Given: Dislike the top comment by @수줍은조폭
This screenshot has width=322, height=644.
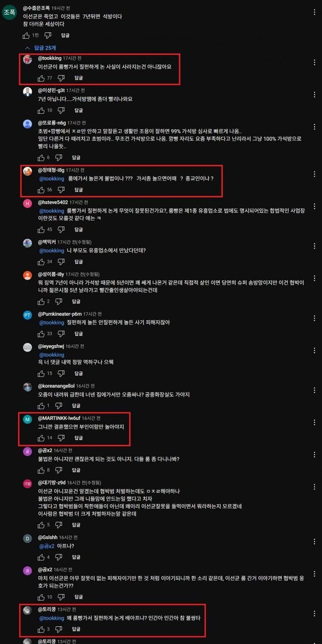Looking at the screenshot, I should (x=48, y=35).
